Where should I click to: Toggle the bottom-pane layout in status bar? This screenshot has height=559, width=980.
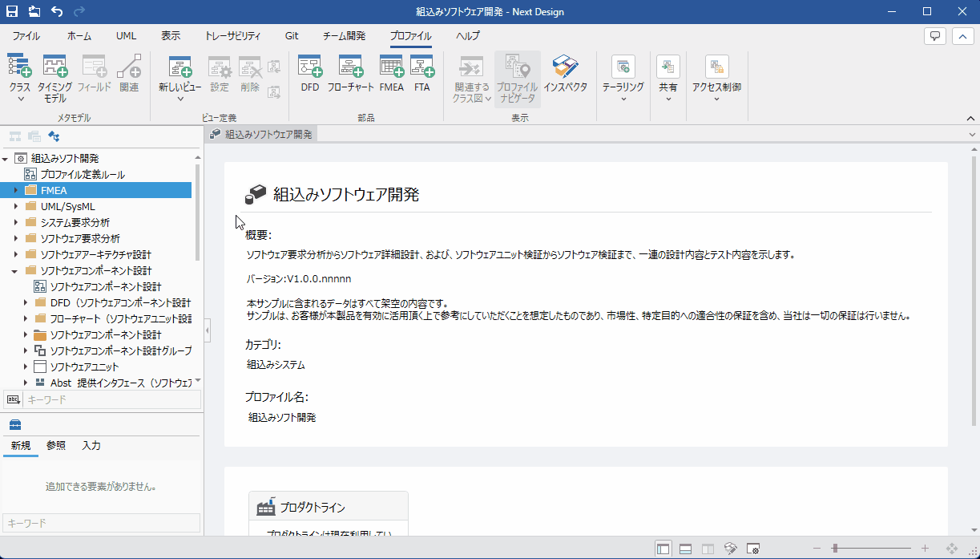coord(685,549)
